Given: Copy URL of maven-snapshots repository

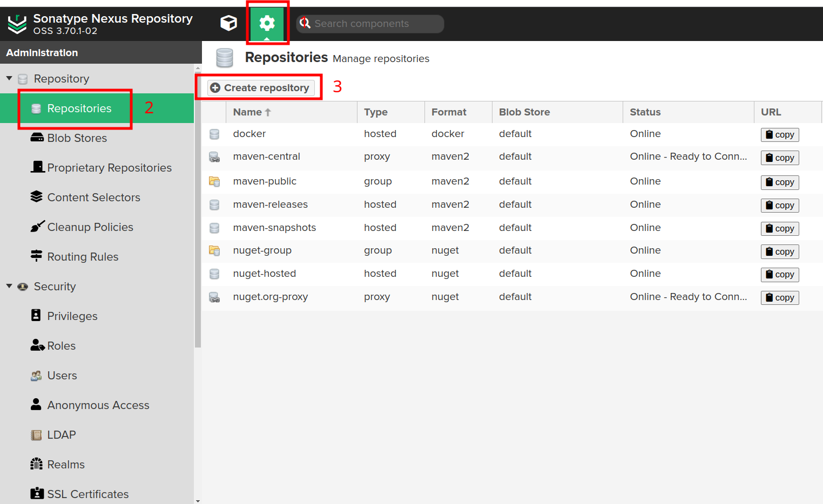Looking at the screenshot, I should tap(780, 229).
